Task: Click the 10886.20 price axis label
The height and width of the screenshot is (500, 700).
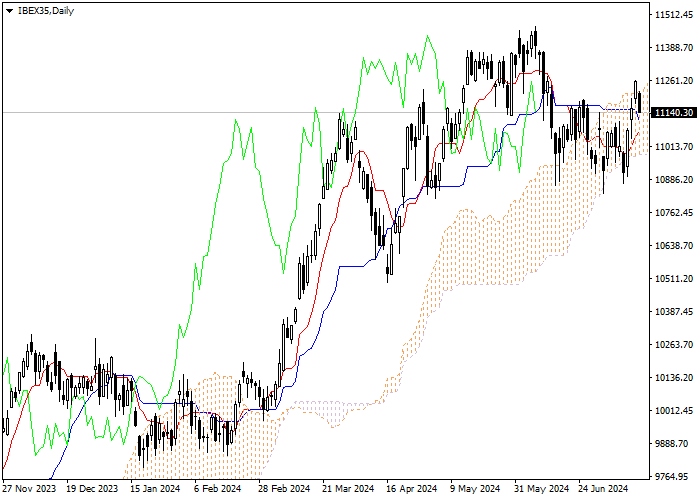Action: click(674, 180)
